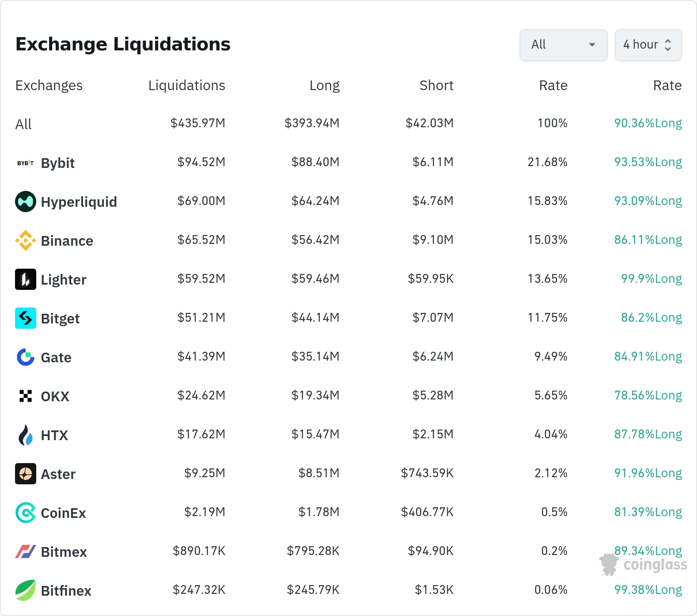Screen dimensions: 697x616
Task: Click the Bybit exchange logo icon
Action: (26, 163)
